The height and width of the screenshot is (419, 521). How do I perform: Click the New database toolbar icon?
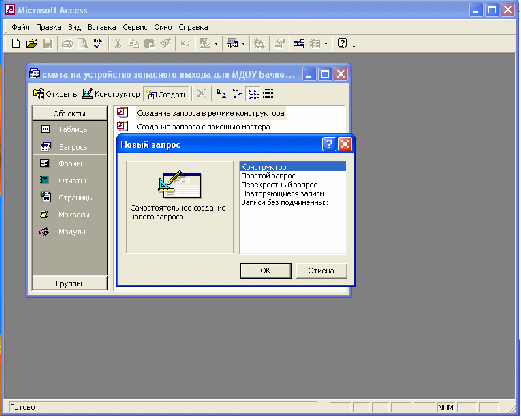pyautogui.click(x=16, y=44)
